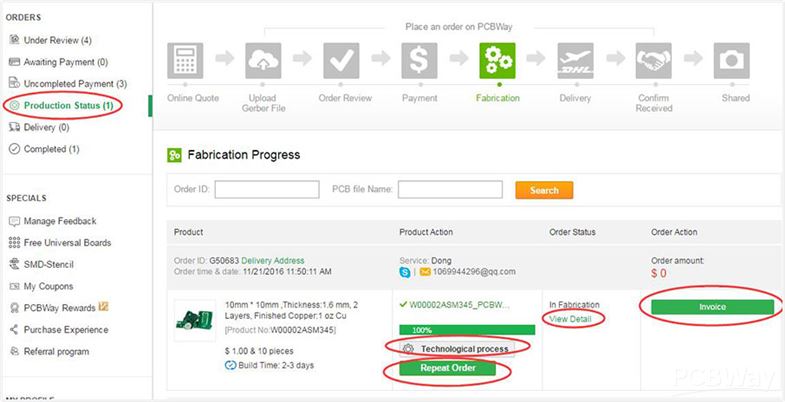This screenshot has height=402, width=785.
Task: Click the Under Review sidebar icon
Action: pos(15,40)
